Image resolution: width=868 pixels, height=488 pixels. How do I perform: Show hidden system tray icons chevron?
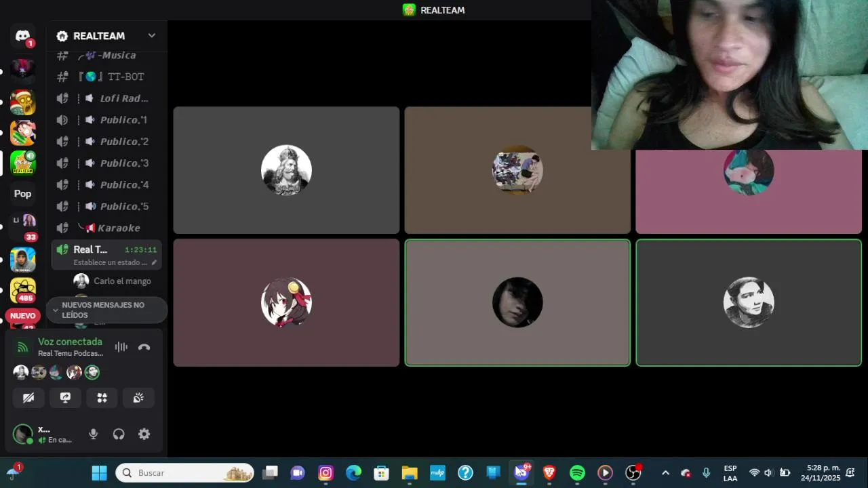[x=665, y=472]
